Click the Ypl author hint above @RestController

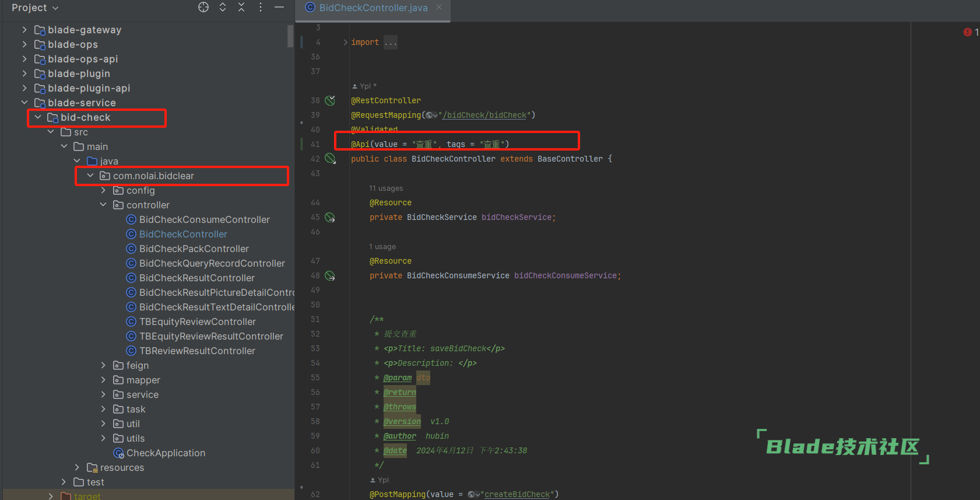point(364,86)
